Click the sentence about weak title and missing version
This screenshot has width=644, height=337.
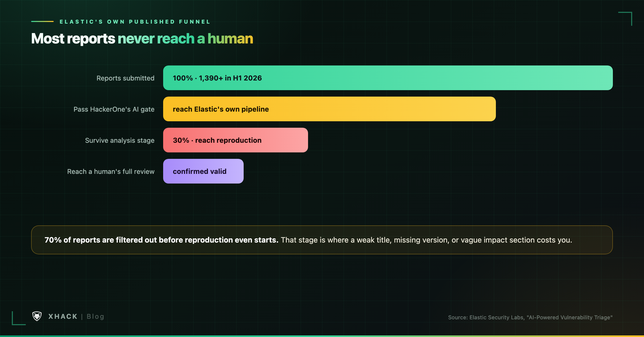[426, 240]
